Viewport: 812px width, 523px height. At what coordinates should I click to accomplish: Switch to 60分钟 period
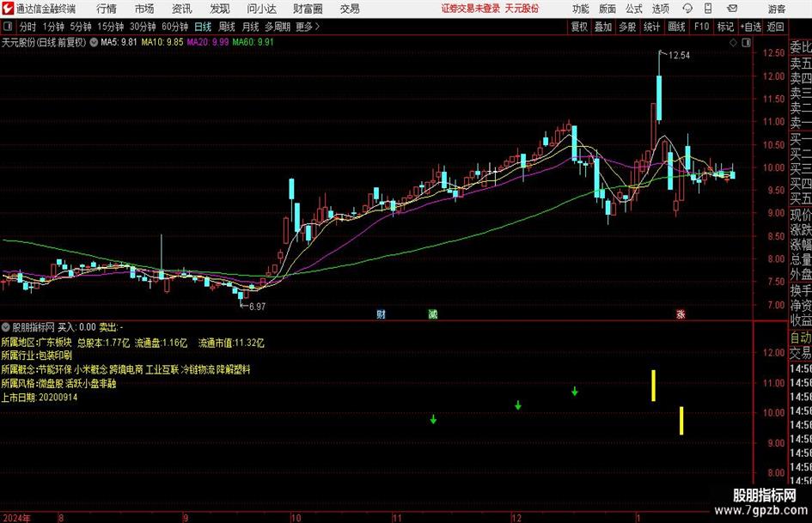click(x=174, y=27)
